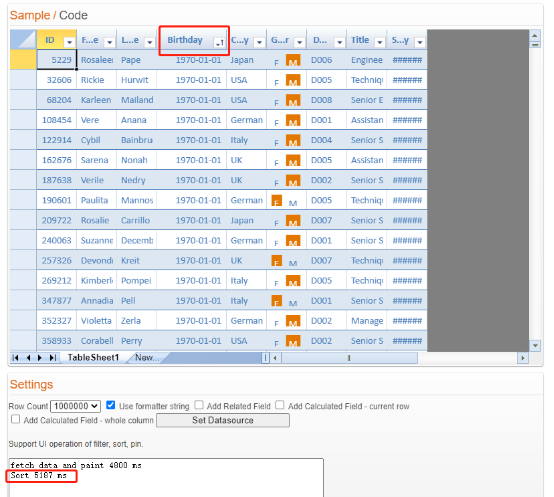Enable Add Calculated Field - whole column
Viewport: 554px width, 497px height.
tap(16, 419)
